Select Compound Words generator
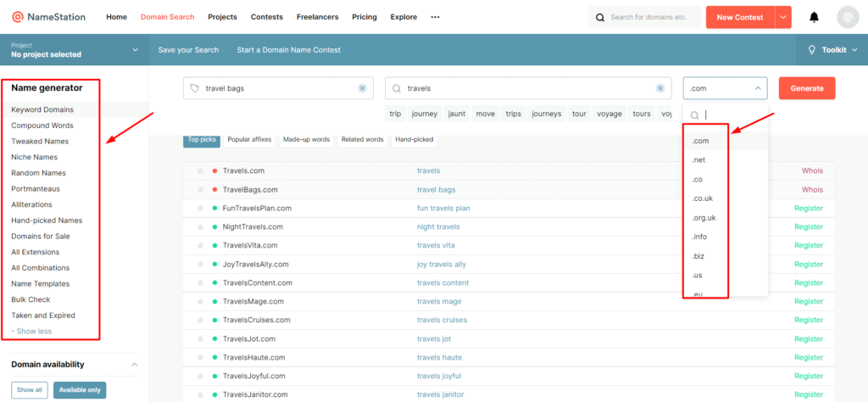 (x=42, y=126)
